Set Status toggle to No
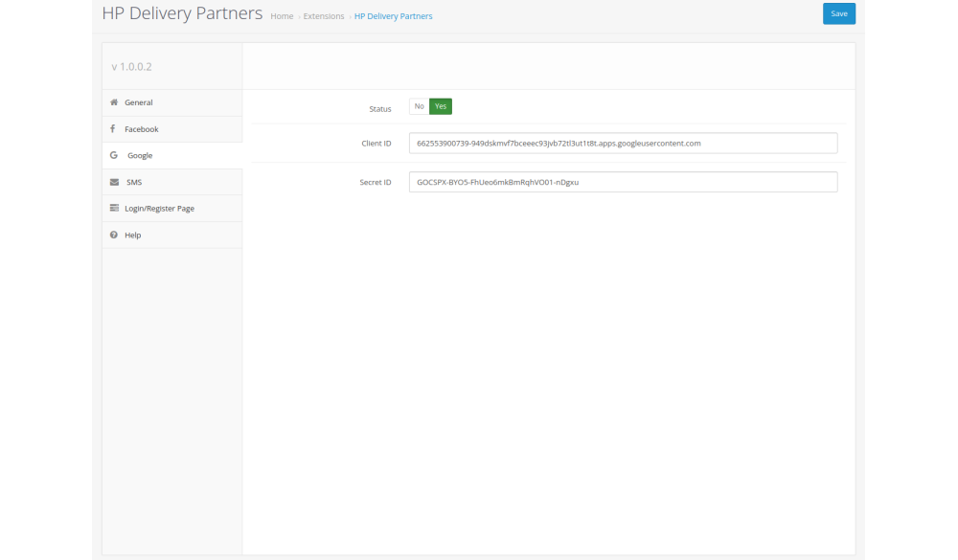The height and width of the screenshot is (560, 958). click(419, 106)
